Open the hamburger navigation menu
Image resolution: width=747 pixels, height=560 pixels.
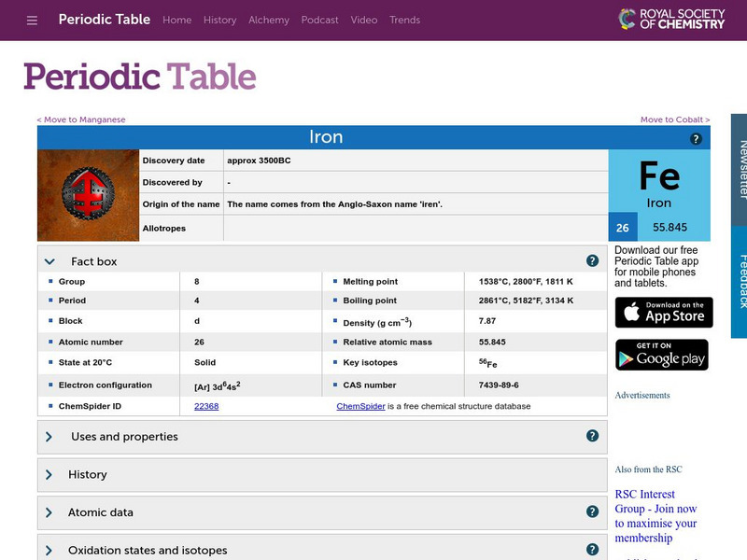(x=31, y=20)
